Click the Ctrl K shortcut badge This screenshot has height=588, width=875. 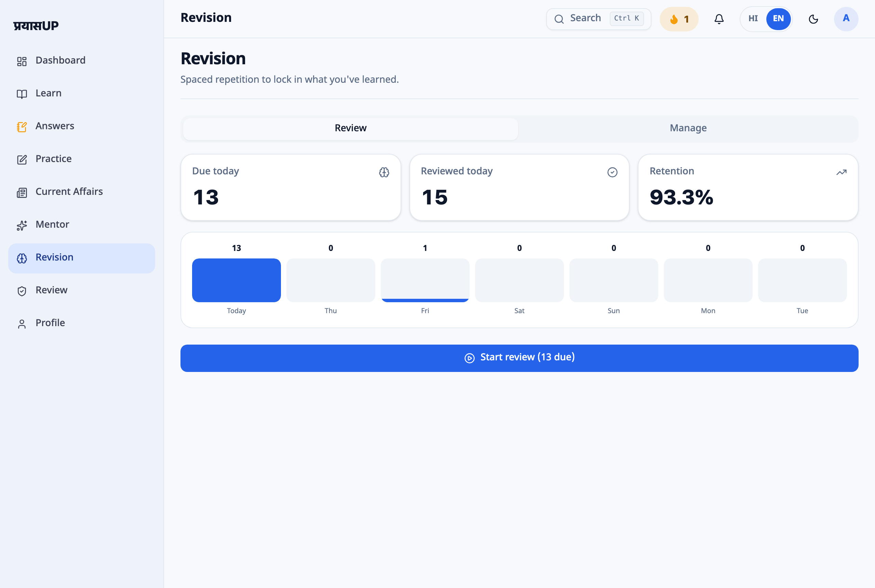[627, 18]
